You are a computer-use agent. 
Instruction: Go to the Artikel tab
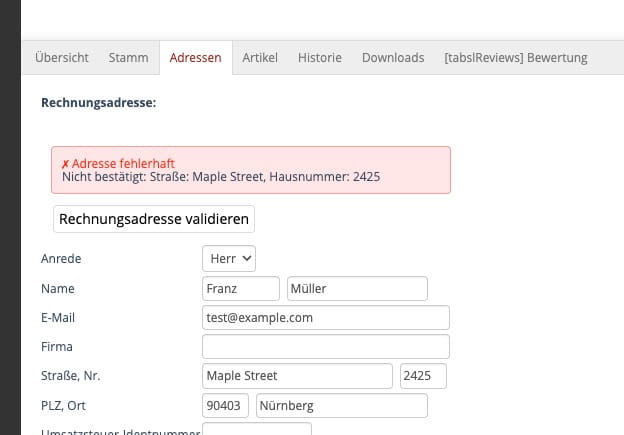pos(260,58)
